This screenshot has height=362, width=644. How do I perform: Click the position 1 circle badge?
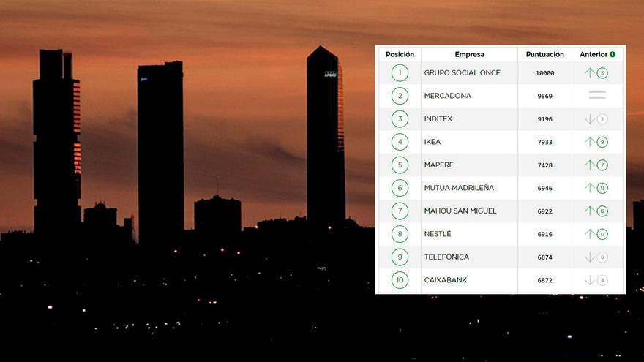coord(400,73)
